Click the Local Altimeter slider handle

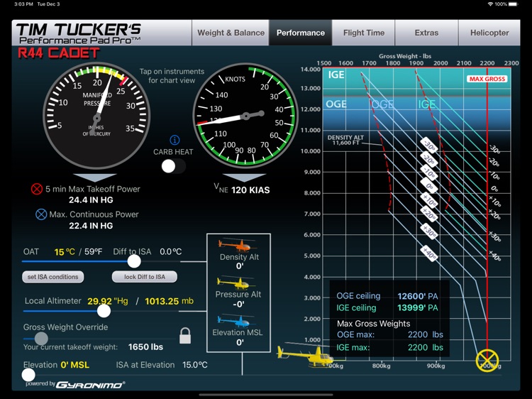click(x=104, y=311)
